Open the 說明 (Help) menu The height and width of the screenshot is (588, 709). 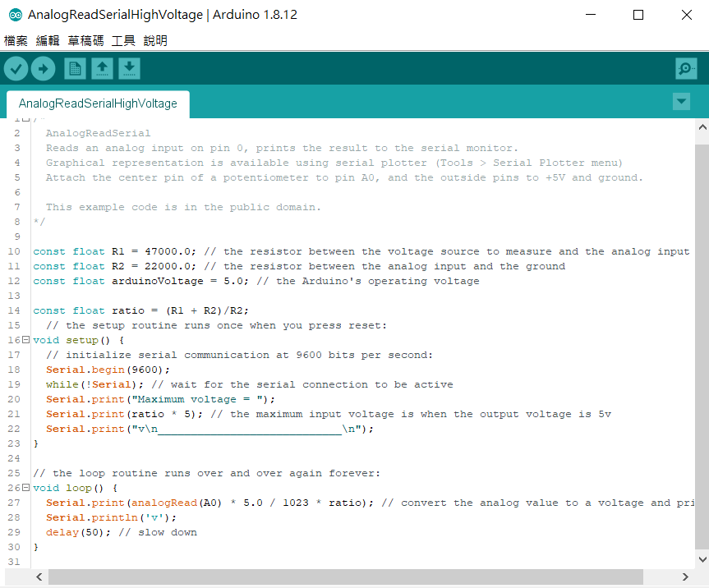point(155,40)
